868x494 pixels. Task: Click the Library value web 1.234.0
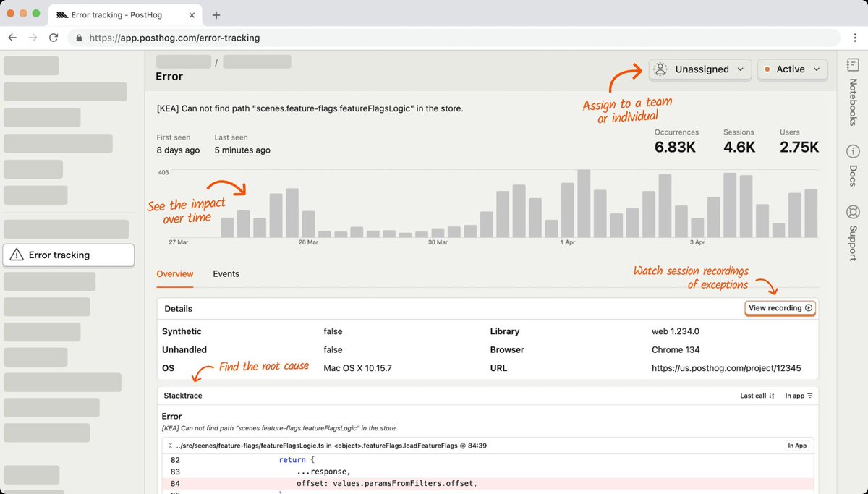[676, 331]
